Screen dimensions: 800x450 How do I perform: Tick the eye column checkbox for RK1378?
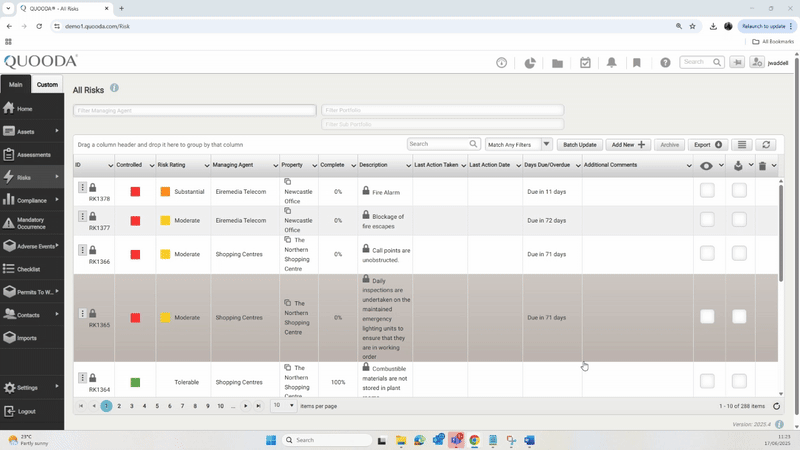[707, 191]
